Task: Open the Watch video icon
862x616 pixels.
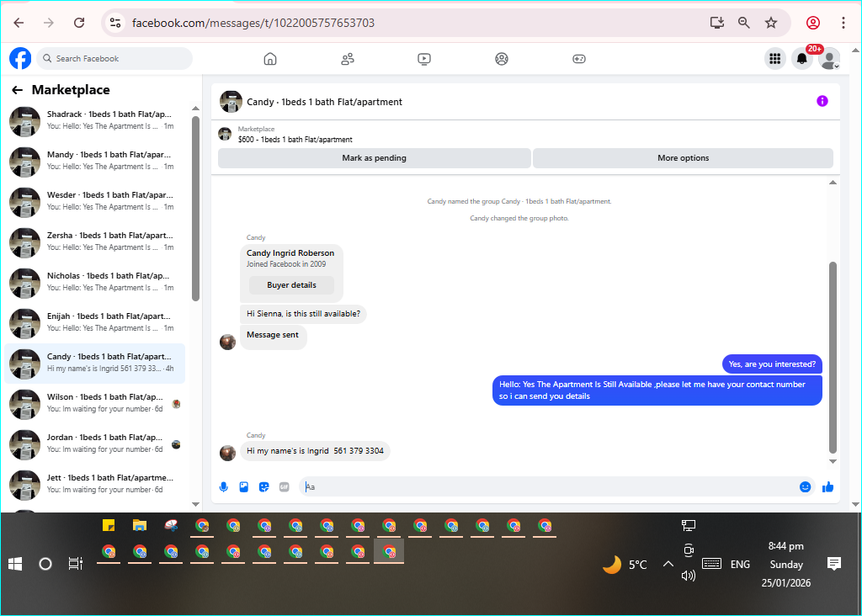Action: pos(424,59)
